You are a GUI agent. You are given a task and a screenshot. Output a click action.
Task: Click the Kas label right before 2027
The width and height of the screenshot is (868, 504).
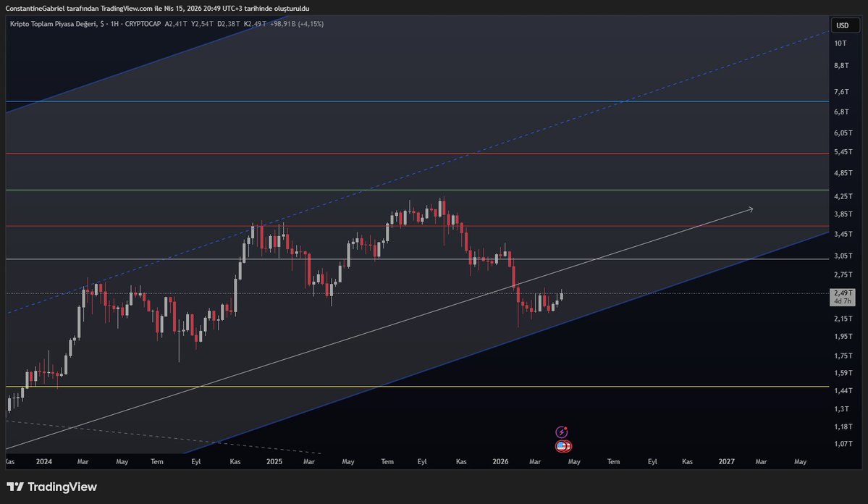(x=687, y=461)
